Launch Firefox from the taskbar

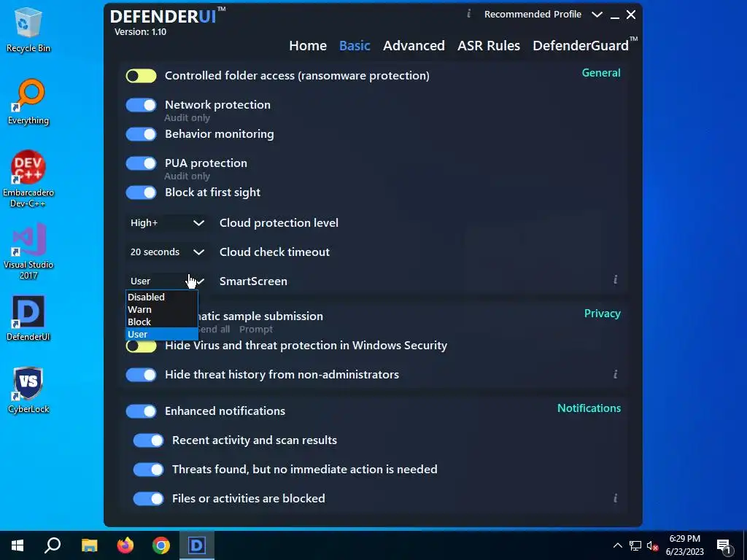(125, 545)
